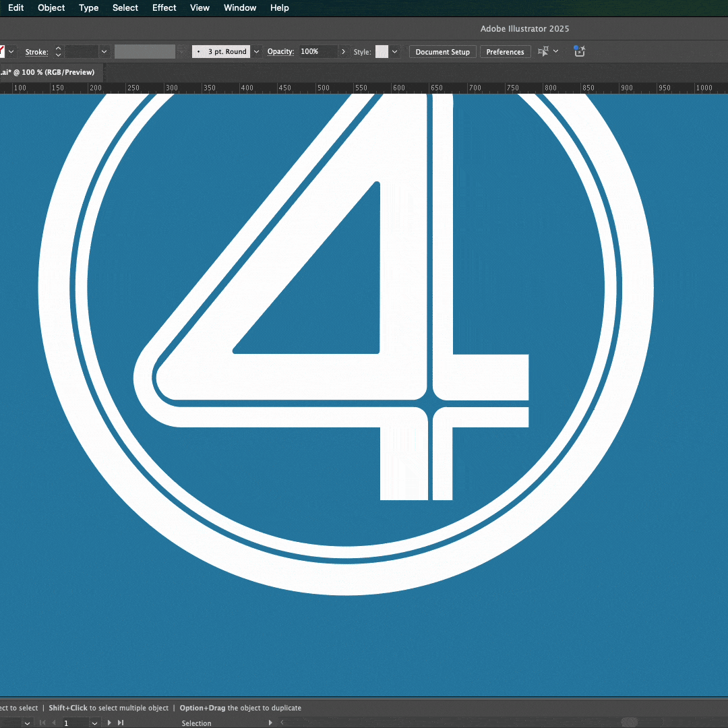Open the Effect menu
This screenshot has width=728, height=728.
[164, 8]
